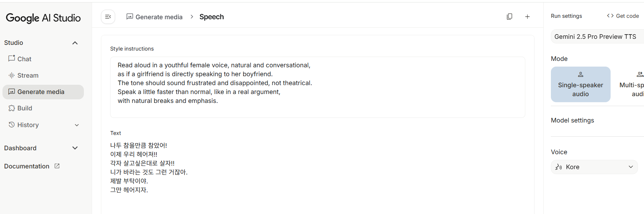Expand the Dashboard section
Image resolution: width=644 pixels, height=214 pixels.
75,148
